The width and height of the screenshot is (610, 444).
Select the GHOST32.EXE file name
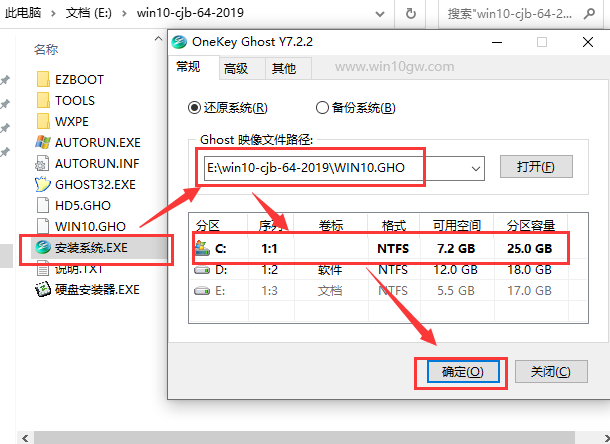point(95,184)
